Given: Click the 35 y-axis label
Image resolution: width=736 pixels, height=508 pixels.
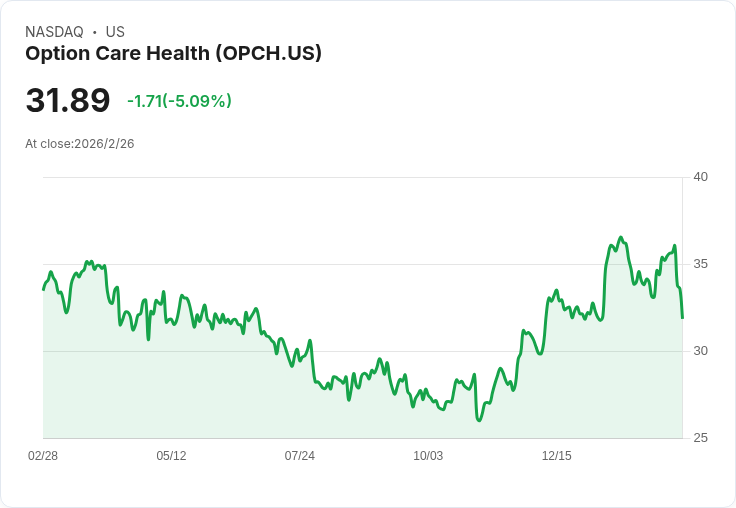Looking at the screenshot, I should click(700, 264).
